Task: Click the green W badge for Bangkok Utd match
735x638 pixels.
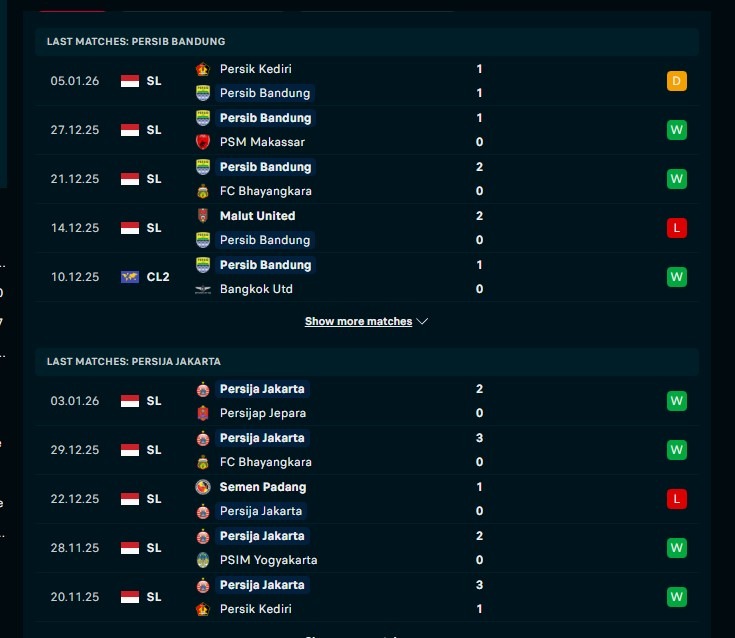Action: click(x=677, y=277)
